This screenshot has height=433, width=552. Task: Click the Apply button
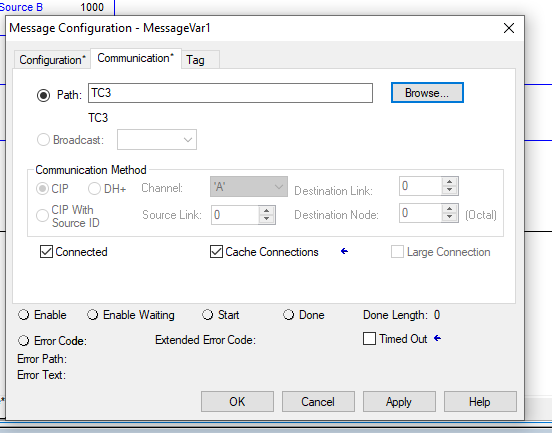coord(399,401)
